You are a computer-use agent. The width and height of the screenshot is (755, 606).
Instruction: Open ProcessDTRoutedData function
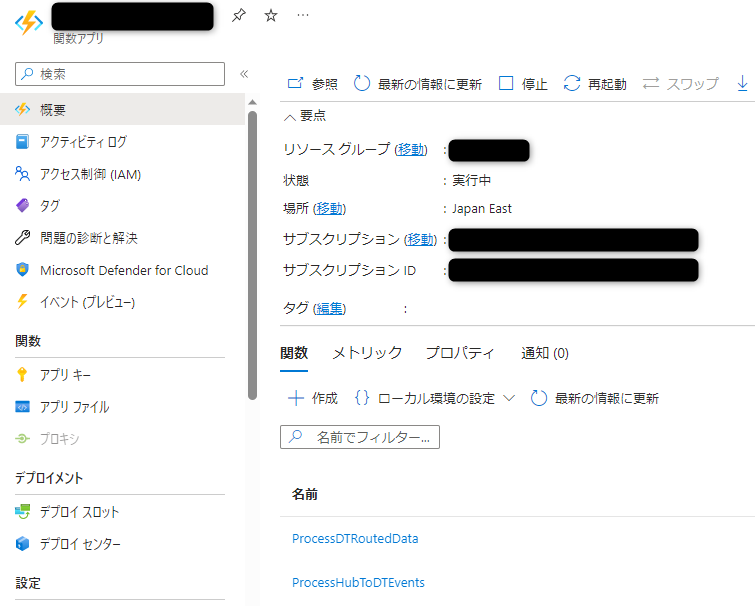click(x=355, y=539)
